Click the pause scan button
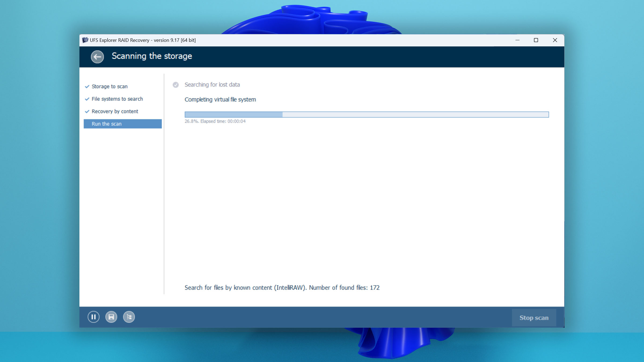 pos(93,317)
